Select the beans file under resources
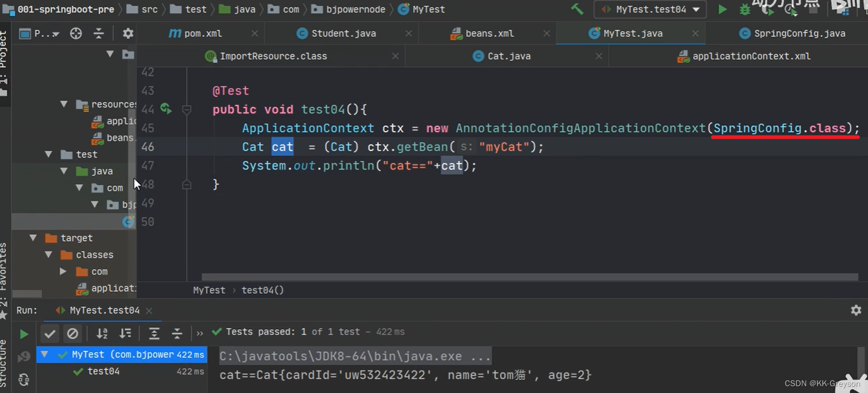 click(113, 138)
